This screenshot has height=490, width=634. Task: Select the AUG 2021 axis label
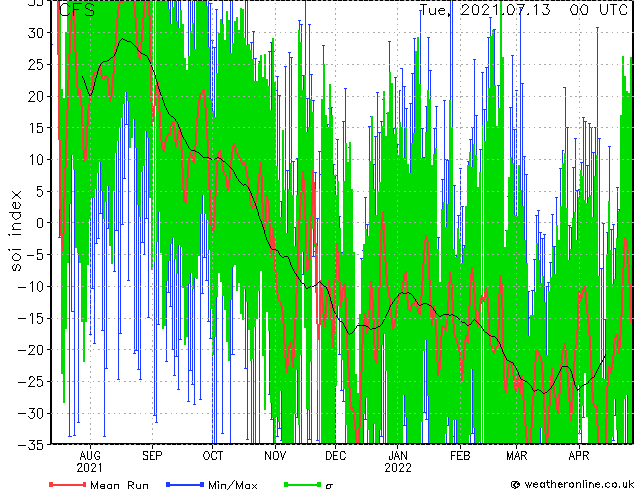(90, 462)
